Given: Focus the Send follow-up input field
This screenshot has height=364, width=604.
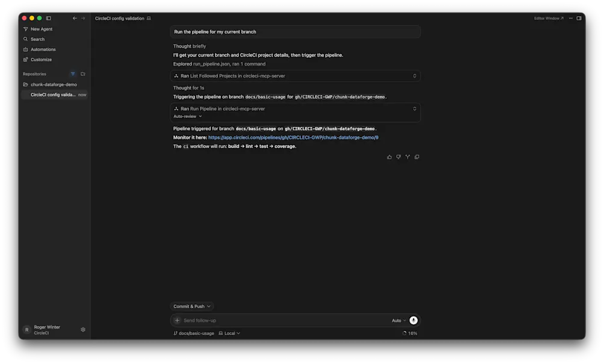Looking at the screenshot, I should tap(285, 321).
